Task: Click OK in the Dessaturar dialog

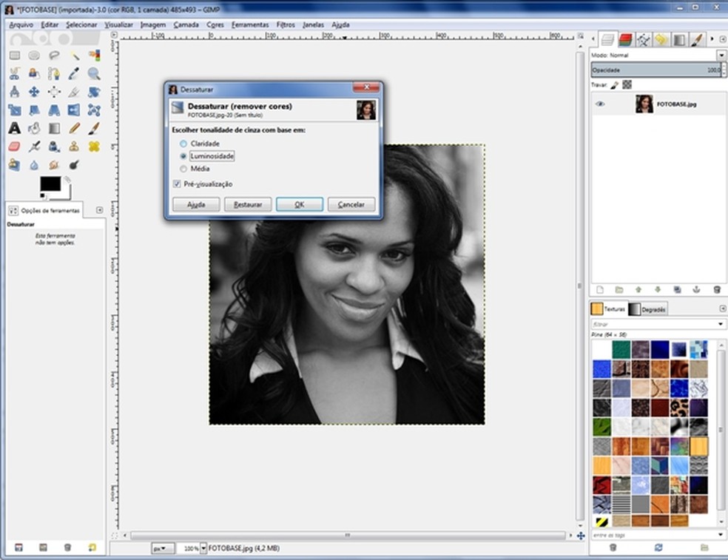Action: point(299,204)
